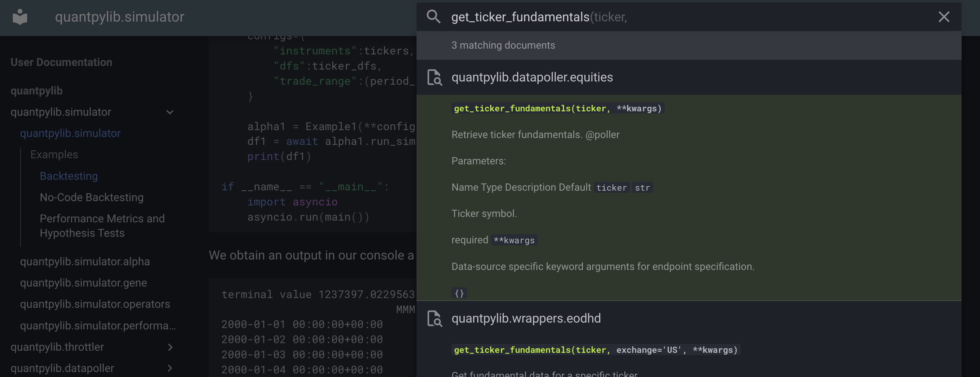Collapse the quantpylib.simulator sidebar section

pos(170,112)
